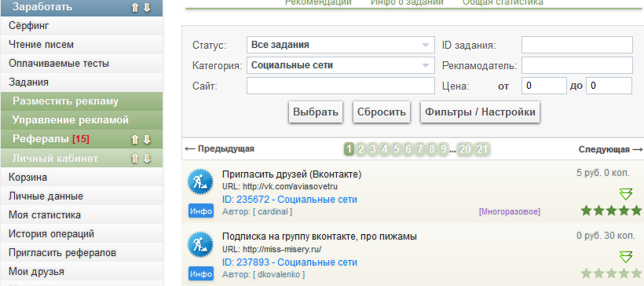Click the Сбросить button
644x286 pixels.
(382, 112)
